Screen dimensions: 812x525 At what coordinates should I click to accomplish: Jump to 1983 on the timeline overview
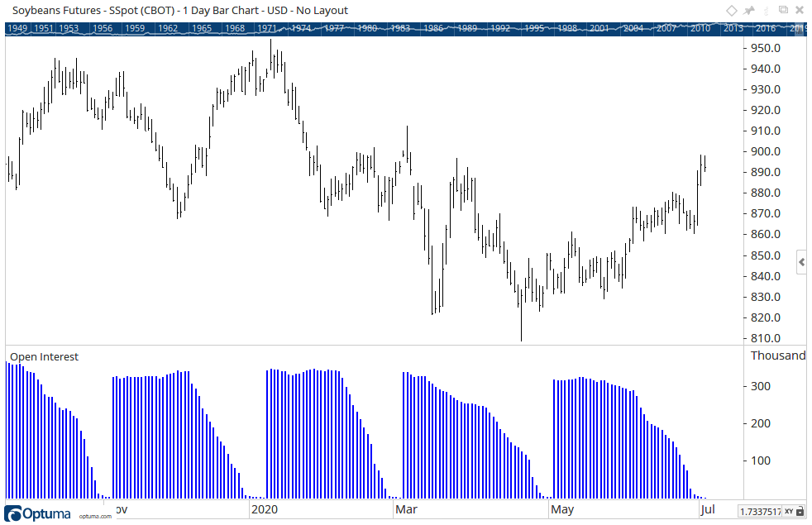pyautogui.click(x=400, y=28)
